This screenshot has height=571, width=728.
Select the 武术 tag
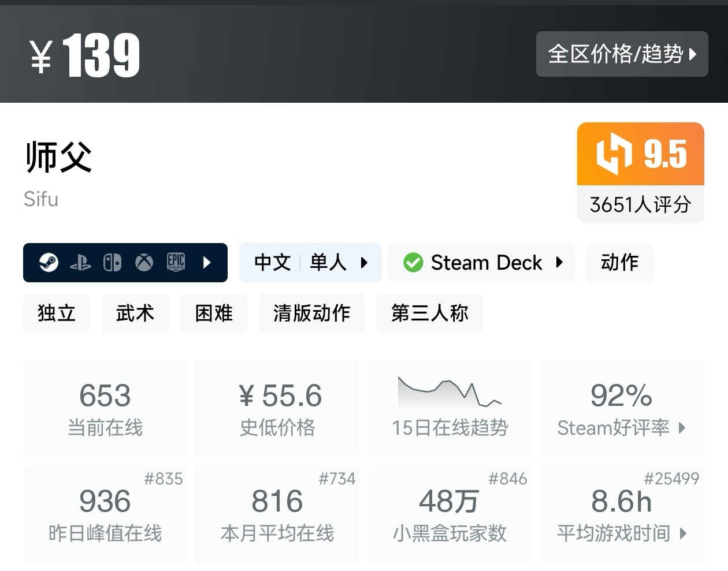pyautogui.click(x=135, y=314)
